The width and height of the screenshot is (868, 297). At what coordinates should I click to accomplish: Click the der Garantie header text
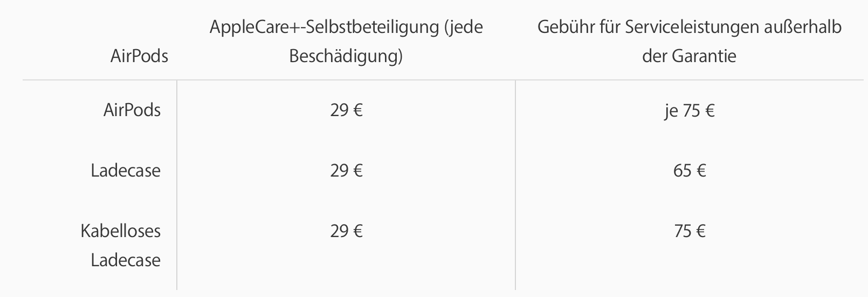click(689, 56)
